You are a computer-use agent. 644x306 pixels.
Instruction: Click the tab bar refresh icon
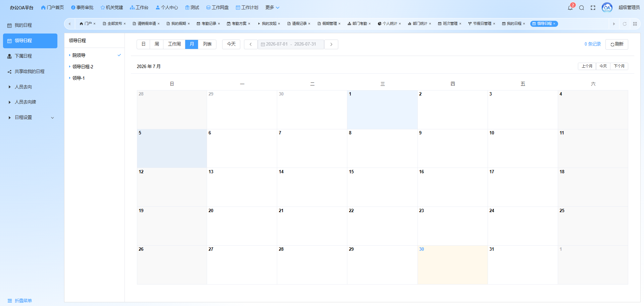coord(625,24)
